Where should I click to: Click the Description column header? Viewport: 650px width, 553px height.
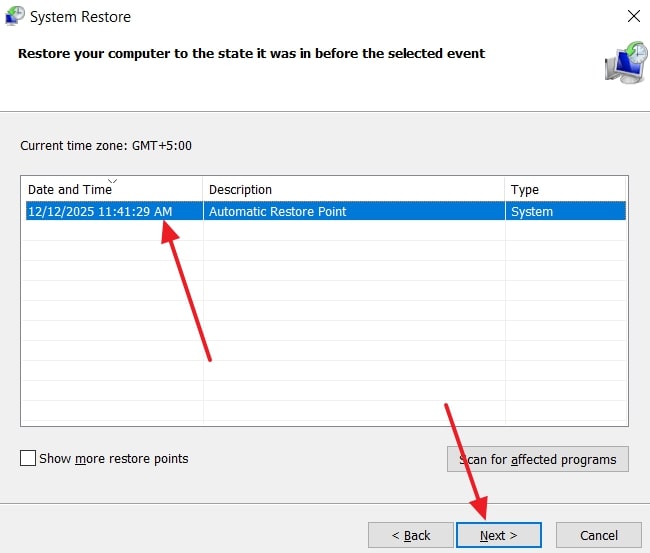coord(354,189)
